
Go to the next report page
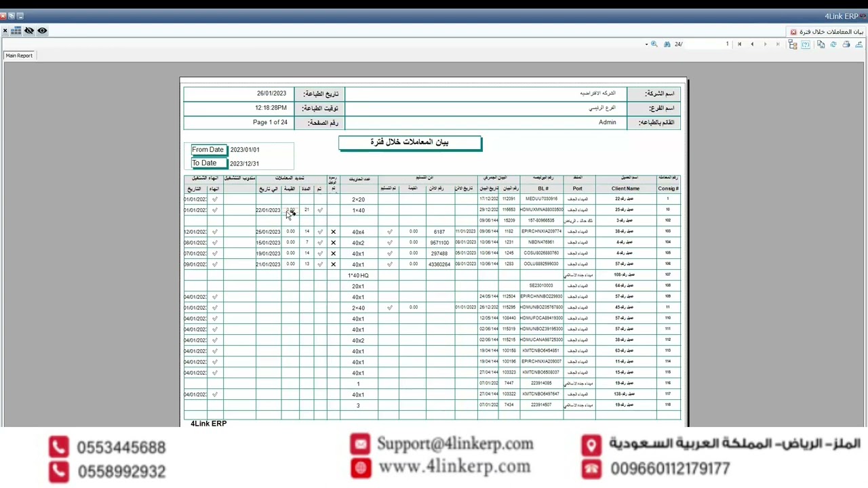(765, 44)
